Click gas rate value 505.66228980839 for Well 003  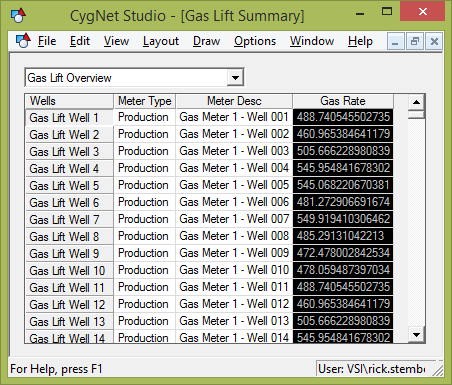(x=343, y=151)
